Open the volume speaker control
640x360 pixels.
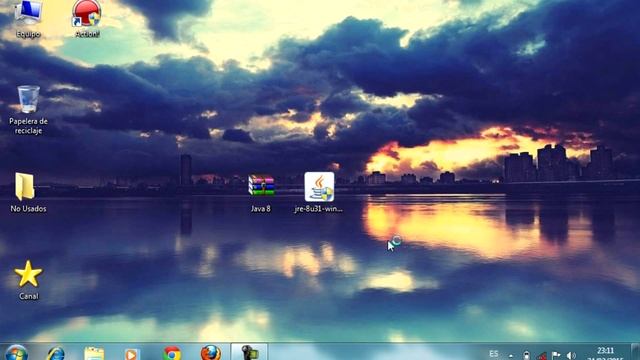571,356
